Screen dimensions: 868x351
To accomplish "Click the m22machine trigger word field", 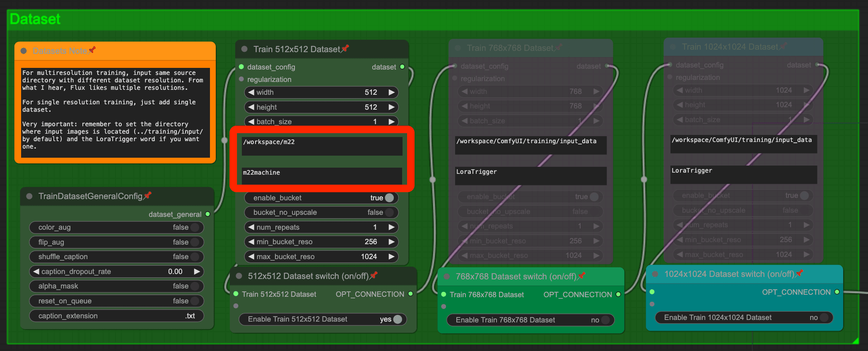I will tap(322, 176).
